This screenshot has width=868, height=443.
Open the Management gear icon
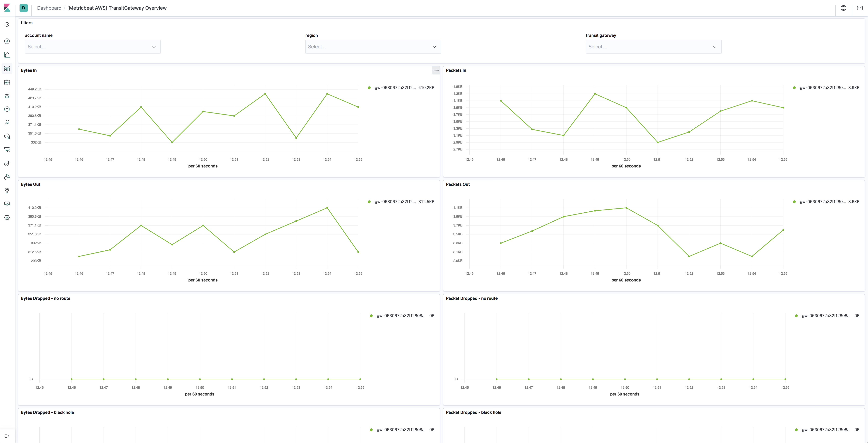(7, 218)
